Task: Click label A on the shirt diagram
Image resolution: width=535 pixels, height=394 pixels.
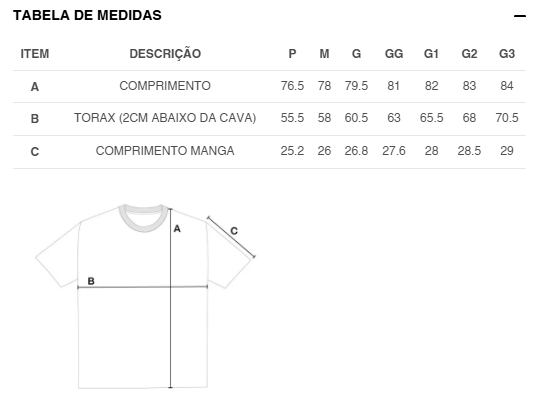Action: point(177,229)
